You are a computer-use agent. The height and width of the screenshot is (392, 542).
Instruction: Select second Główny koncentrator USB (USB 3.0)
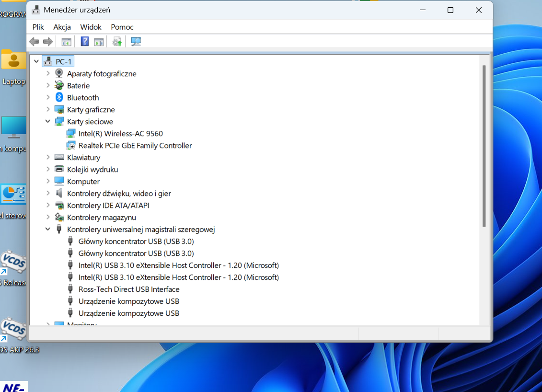136,254
